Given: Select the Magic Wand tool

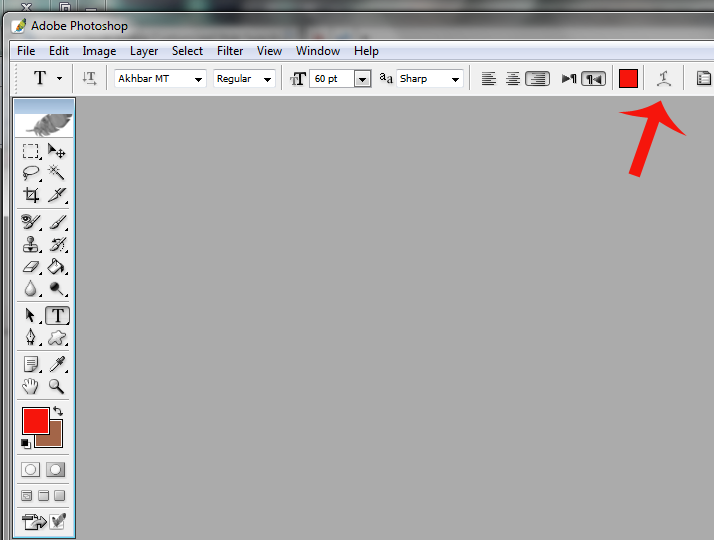Looking at the screenshot, I should point(57,172).
